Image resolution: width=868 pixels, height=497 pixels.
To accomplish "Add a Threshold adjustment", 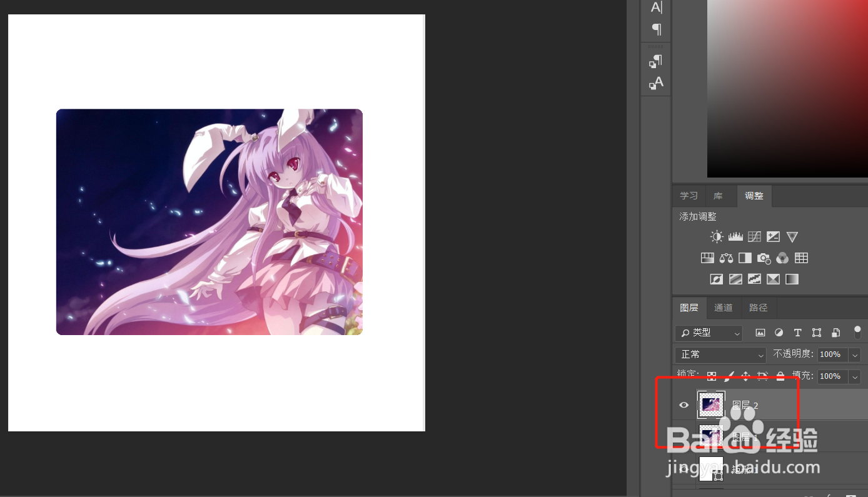I will click(754, 279).
